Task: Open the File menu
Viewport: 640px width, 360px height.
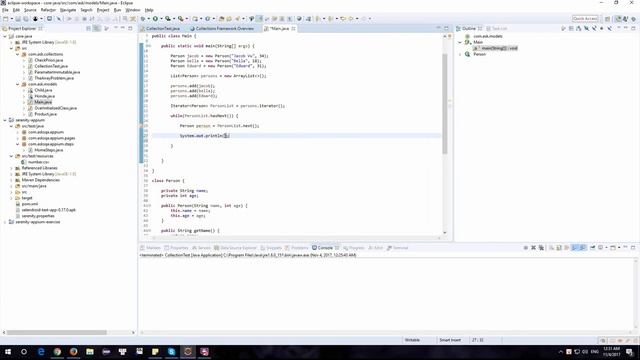Action: (x=5, y=10)
